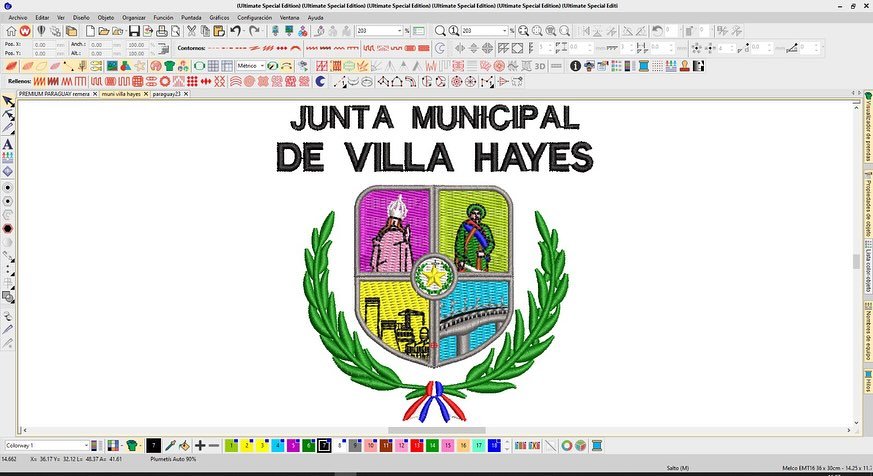Open thread spool icon in toolbar

[x=644, y=66]
